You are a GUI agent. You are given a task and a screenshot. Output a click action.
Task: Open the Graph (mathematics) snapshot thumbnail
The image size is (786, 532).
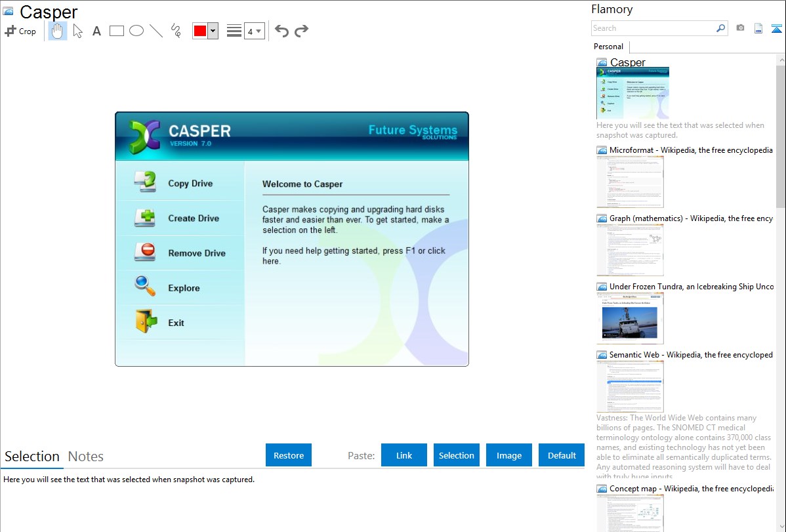pyautogui.click(x=630, y=250)
